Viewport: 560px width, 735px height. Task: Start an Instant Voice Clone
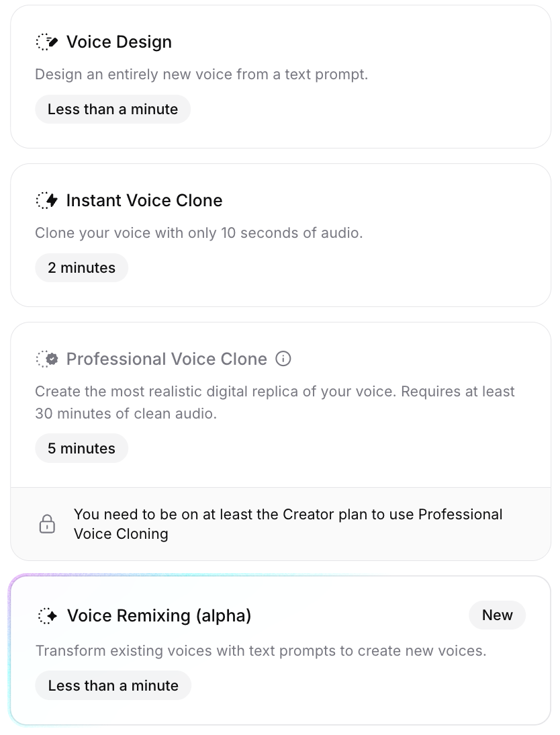click(280, 234)
